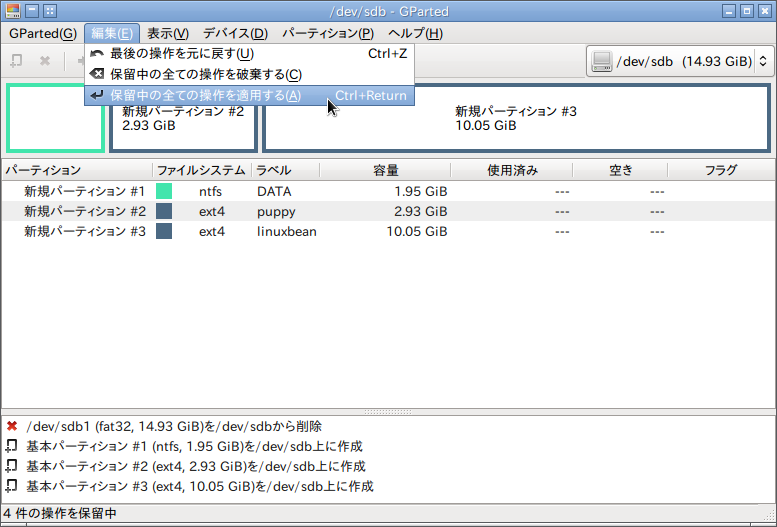Click the 10.05 GiB size cell in the table
Viewport: 777px width, 527px height.
tap(417, 231)
